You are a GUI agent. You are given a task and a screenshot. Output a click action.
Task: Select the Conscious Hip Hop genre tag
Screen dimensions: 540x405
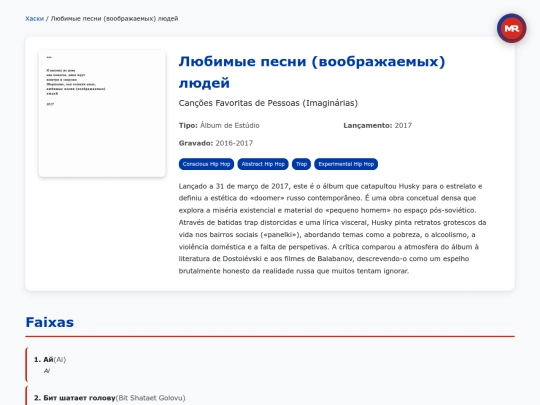[x=206, y=164]
